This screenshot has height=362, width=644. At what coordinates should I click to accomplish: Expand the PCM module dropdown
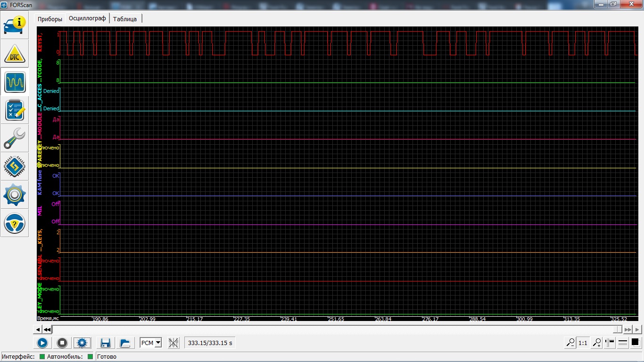pyautogui.click(x=151, y=343)
